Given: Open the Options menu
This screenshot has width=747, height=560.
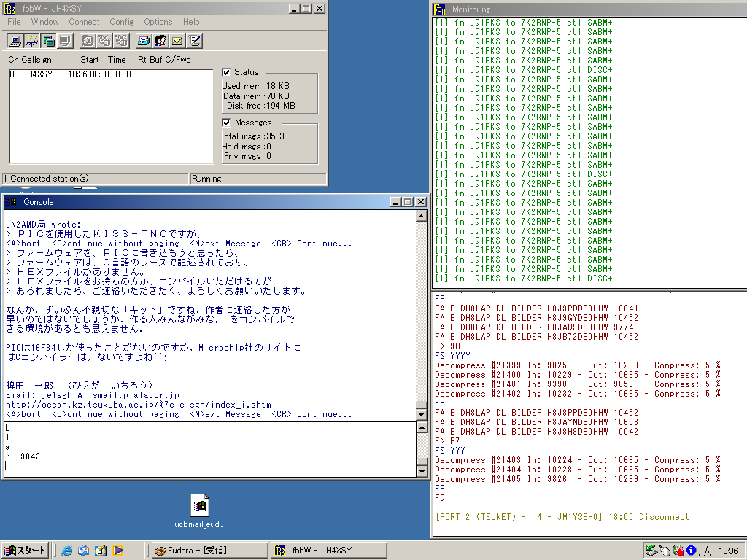Looking at the screenshot, I should (x=158, y=22).
